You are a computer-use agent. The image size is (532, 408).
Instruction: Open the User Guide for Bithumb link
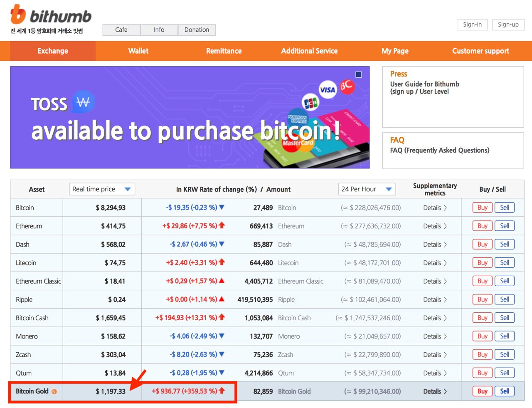[x=424, y=88]
